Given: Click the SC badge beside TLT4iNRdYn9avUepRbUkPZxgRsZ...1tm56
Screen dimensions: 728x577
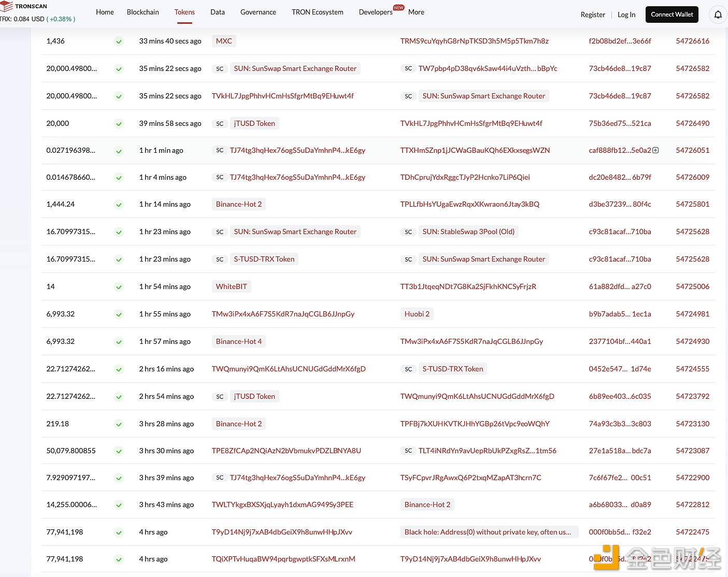Looking at the screenshot, I should point(408,451).
